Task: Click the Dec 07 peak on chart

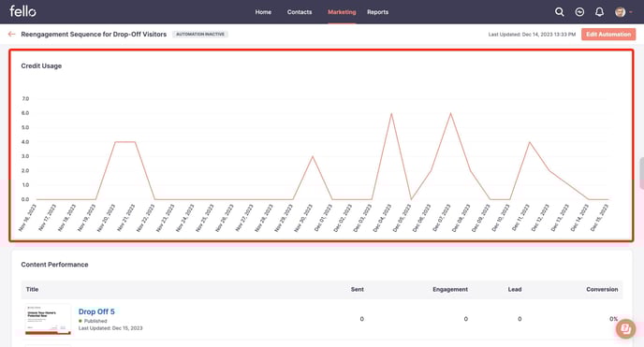Action: pos(450,113)
